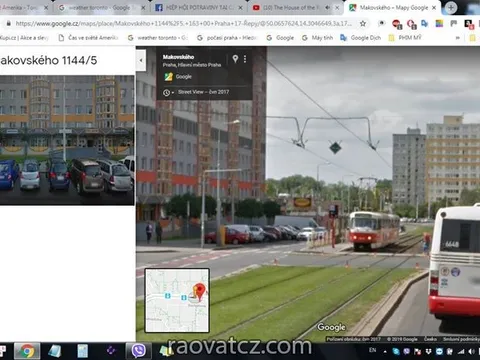This screenshot has width=480, height=360.
Task: Show hidden tray icons arrow
Action: point(385,351)
